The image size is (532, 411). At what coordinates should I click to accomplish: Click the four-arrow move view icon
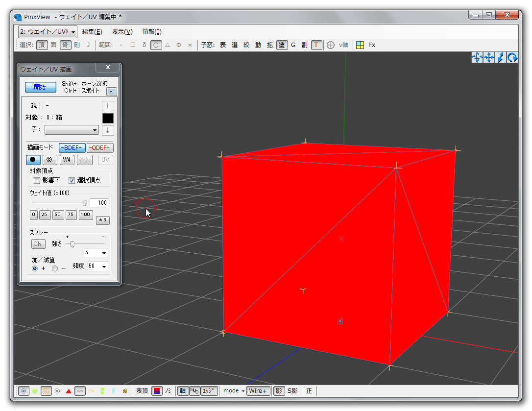(x=477, y=57)
